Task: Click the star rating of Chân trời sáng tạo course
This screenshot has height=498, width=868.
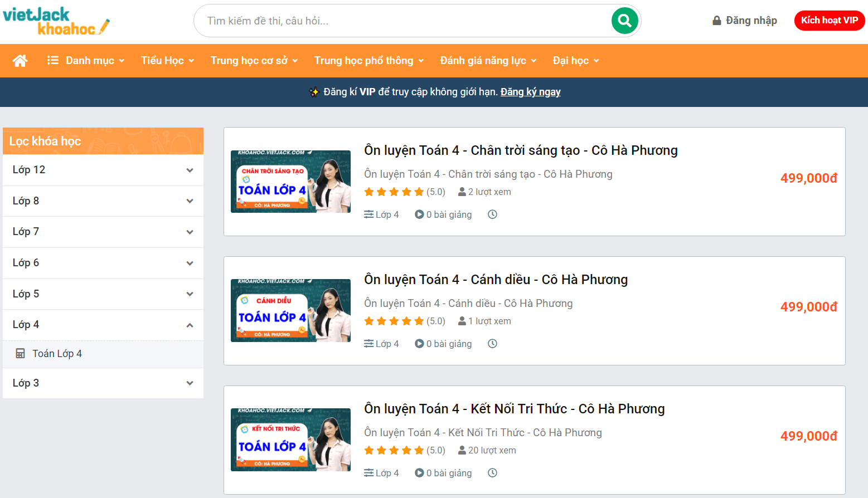Action: click(394, 192)
